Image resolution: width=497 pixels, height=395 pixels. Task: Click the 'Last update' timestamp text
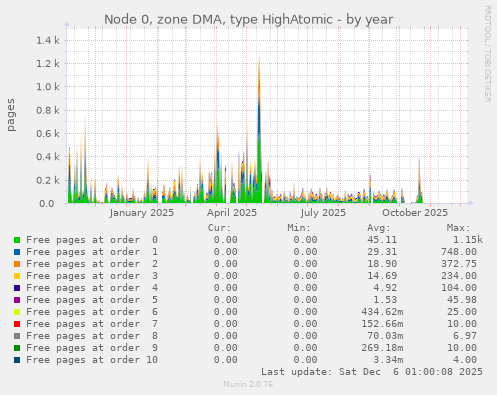[372, 372]
